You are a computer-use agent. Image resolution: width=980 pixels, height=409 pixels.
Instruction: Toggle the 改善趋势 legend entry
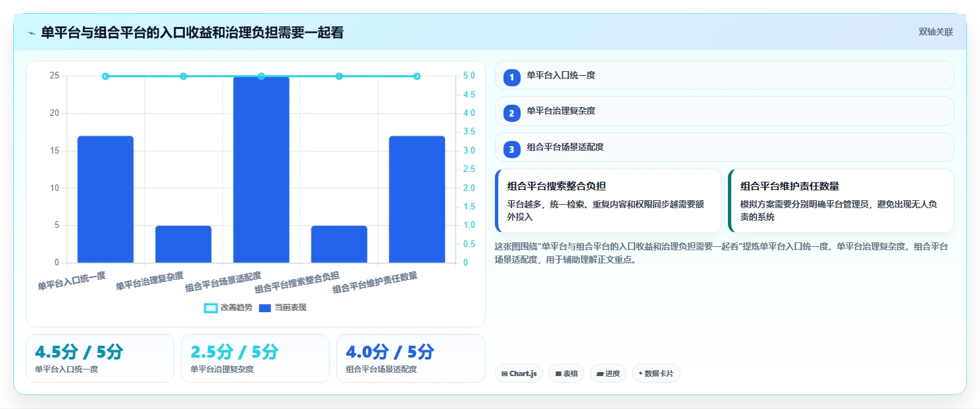click(x=228, y=308)
